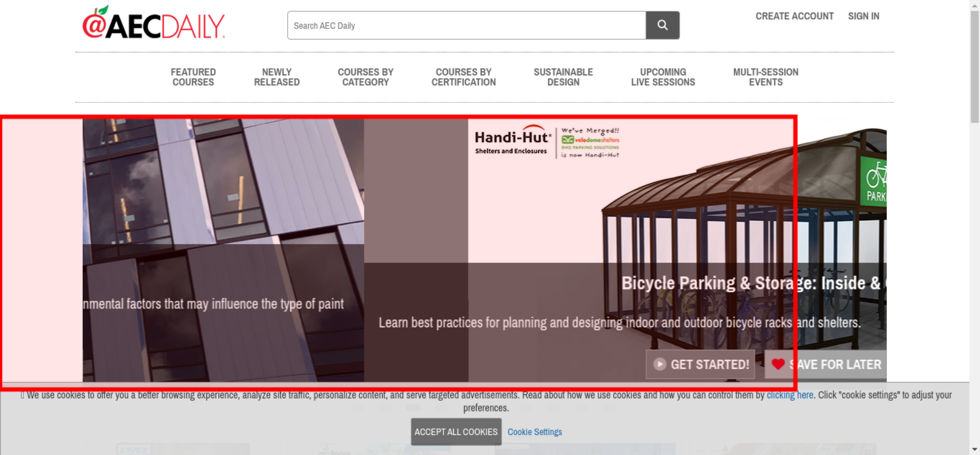Go to the Sign In page
Image resolution: width=980 pixels, height=455 pixels.
click(x=863, y=16)
